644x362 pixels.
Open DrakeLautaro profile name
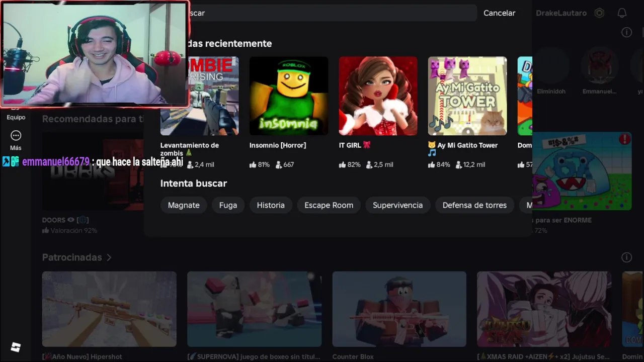tap(561, 13)
